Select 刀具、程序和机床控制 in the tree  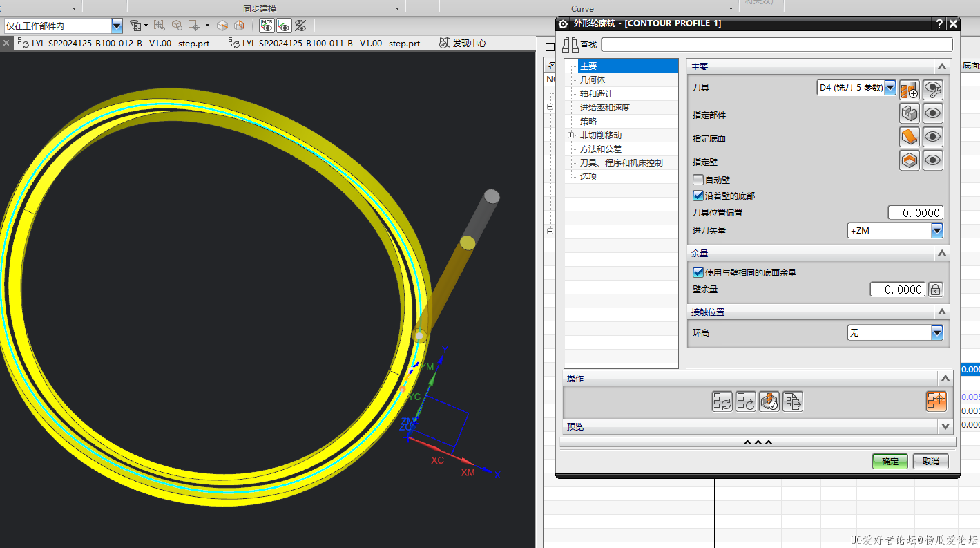[622, 163]
